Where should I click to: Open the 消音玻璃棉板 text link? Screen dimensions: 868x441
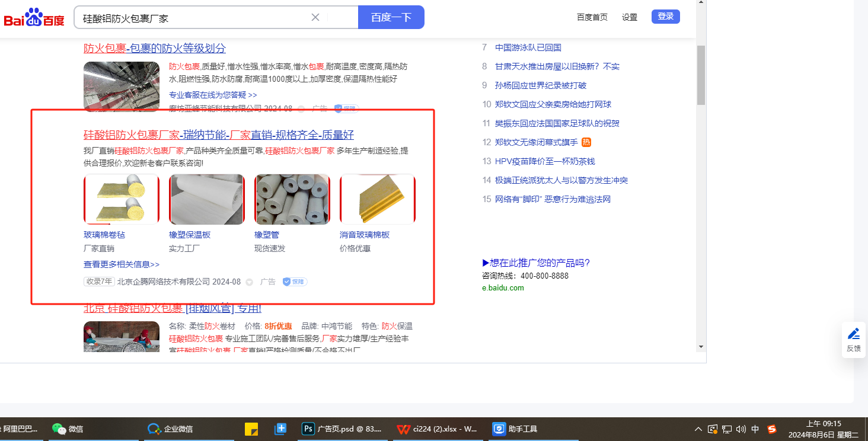pos(365,235)
